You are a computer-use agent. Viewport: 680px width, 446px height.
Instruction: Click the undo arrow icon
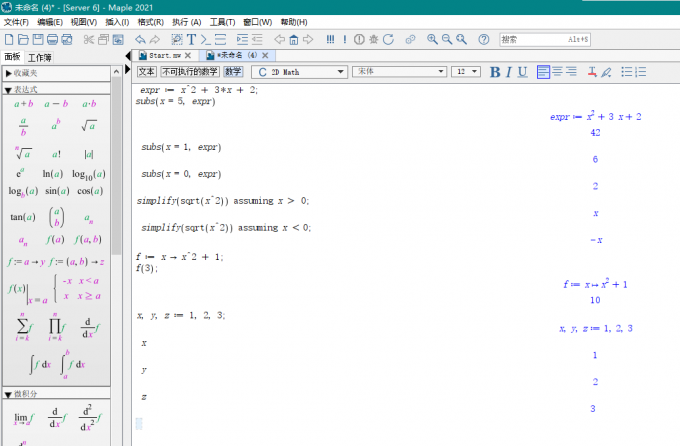point(140,39)
